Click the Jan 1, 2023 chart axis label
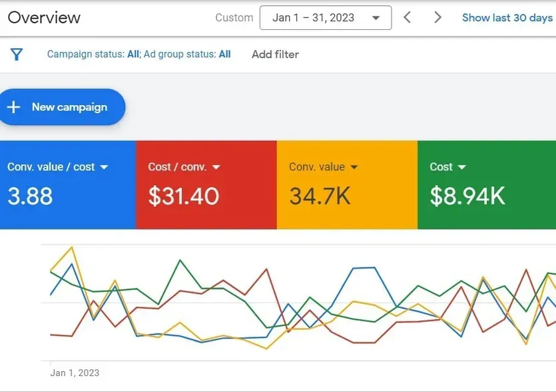 tap(75, 373)
